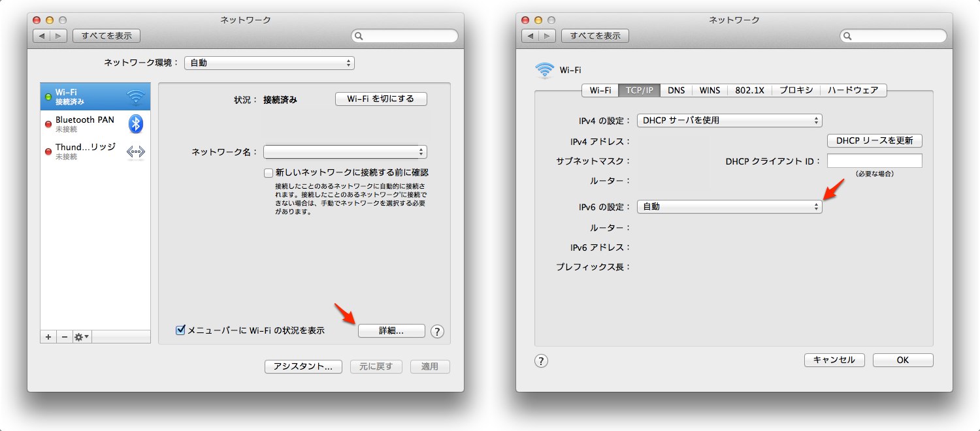Open the IPv4 の設定 dropdown
This screenshot has width=980, height=431.
(729, 121)
